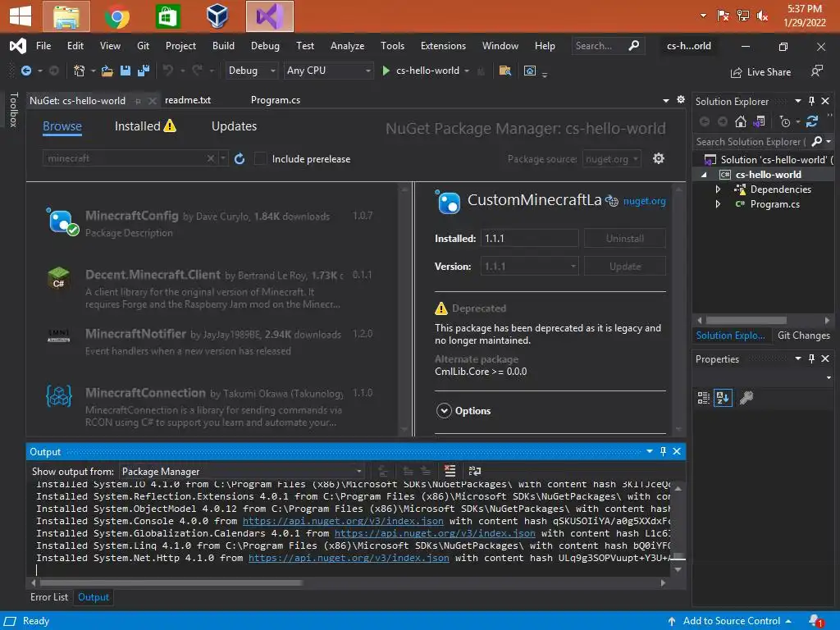The image size is (840, 630).
Task: Click the Open File folder icon
Action: point(107,71)
